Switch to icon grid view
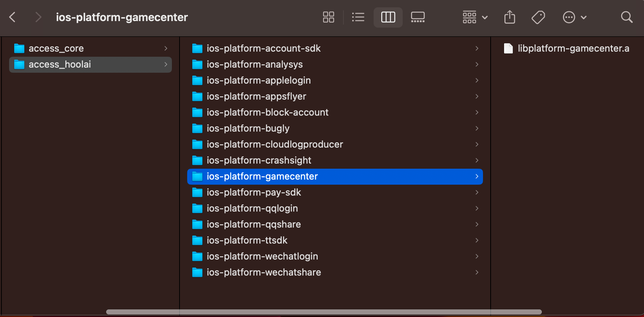The height and width of the screenshot is (317, 644). click(x=329, y=17)
